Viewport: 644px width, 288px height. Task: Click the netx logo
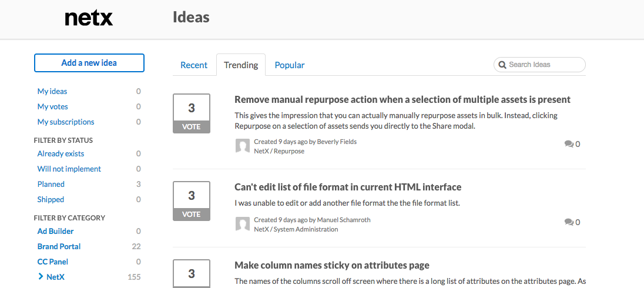pyautogui.click(x=89, y=18)
